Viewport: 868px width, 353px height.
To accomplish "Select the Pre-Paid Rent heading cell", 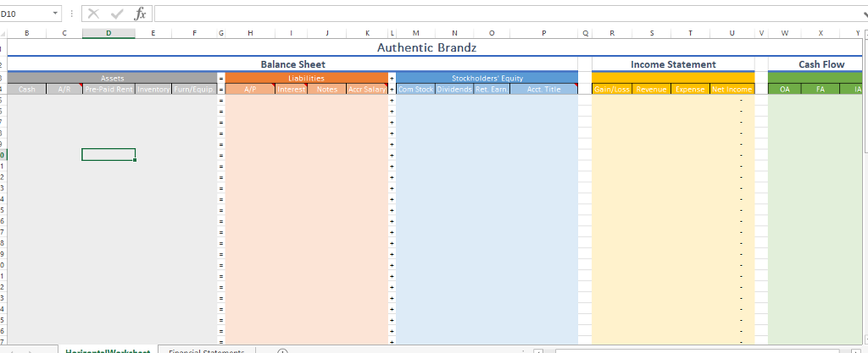I will coord(108,89).
